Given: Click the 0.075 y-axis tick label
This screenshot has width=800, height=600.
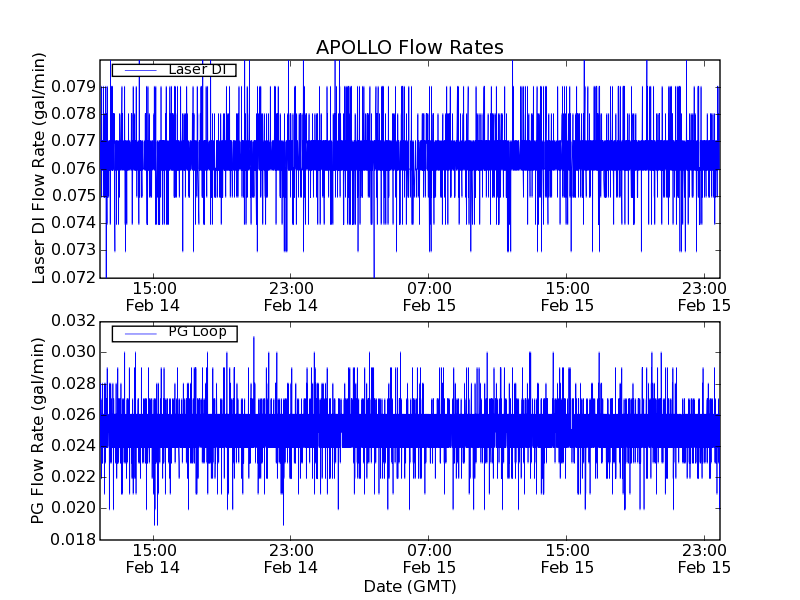Looking at the screenshot, I should 73,196.
